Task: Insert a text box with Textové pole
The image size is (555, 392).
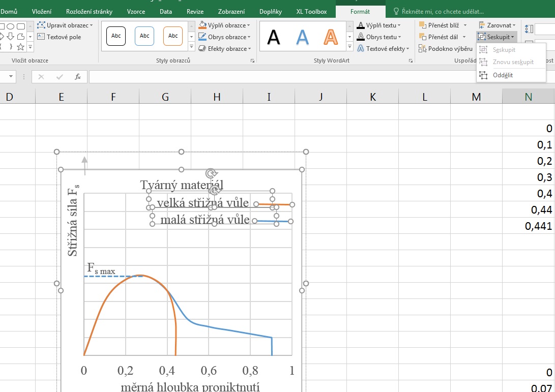Action: click(x=59, y=37)
